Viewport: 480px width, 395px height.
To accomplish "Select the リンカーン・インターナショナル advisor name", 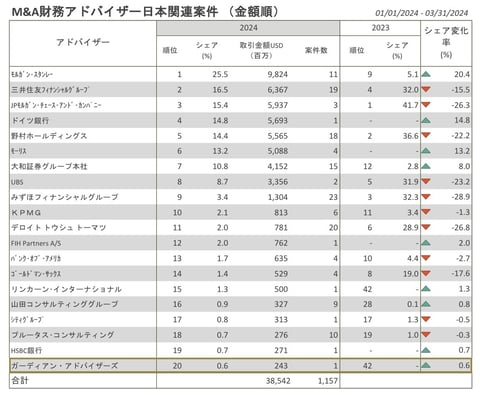I will (x=66, y=289).
